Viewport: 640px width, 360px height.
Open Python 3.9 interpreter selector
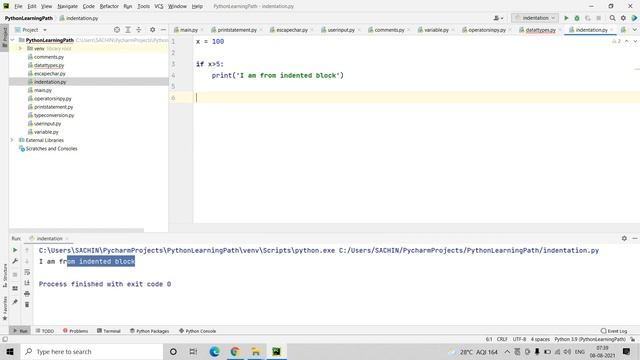pyautogui.click(x=590, y=339)
